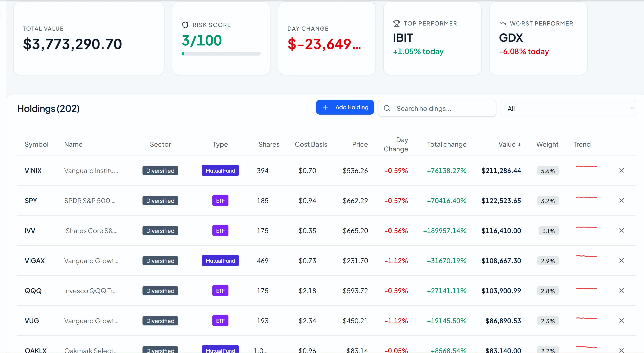
Task: Select the VINIX symbol cell
Action: (x=33, y=171)
